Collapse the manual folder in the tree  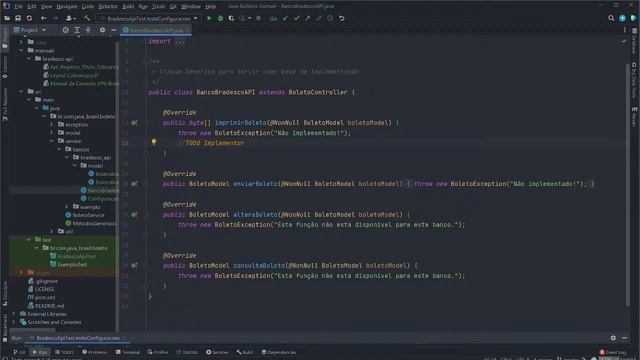coord(21,51)
